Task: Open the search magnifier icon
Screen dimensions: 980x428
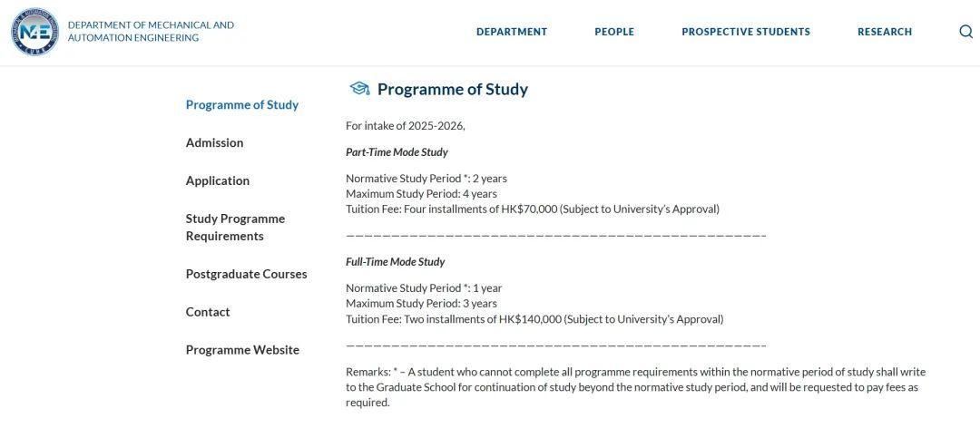Action: click(x=965, y=32)
